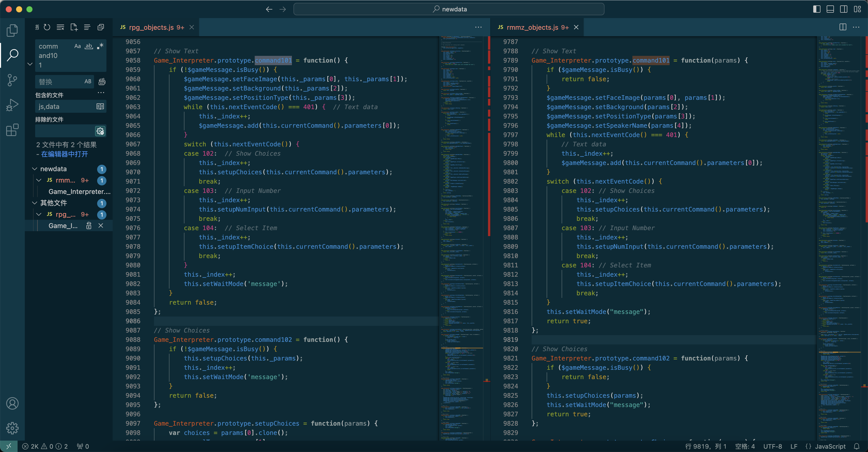Refresh the search results

pos(47,27)
